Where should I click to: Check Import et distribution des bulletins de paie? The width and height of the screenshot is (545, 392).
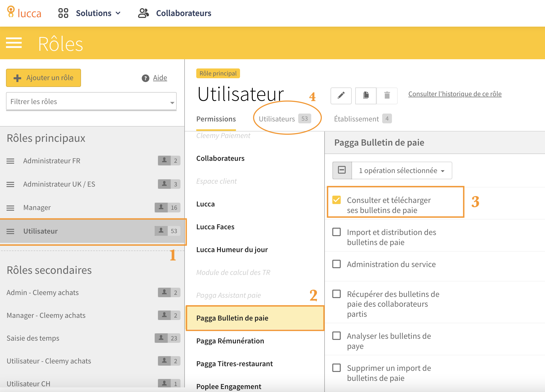click(x=337, y=232)
